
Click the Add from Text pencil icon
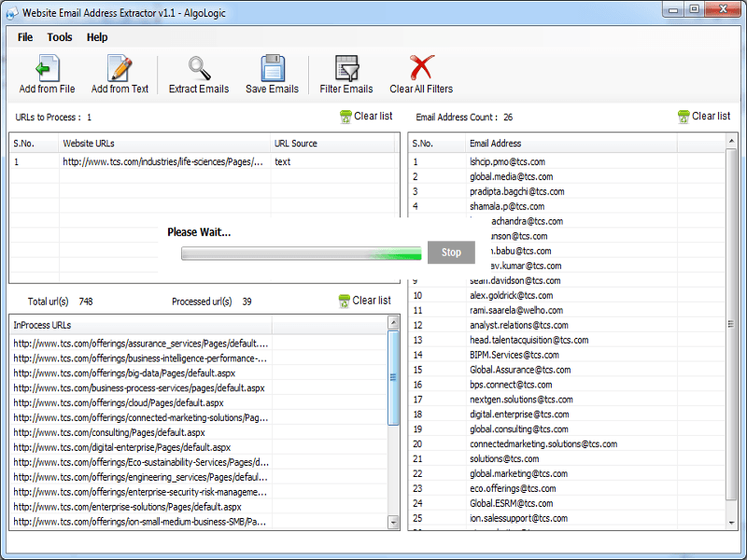click(120, 69)
